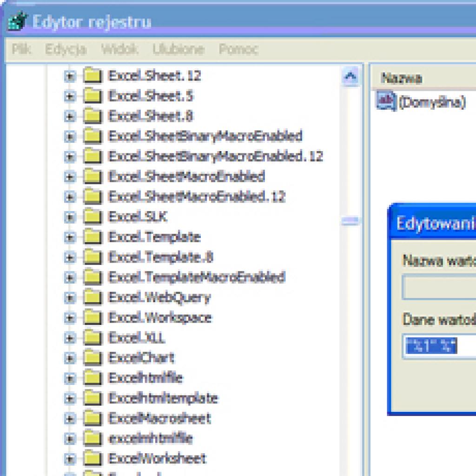Viewport: 476px width, 476px height.
Task: Expand the Excelhtmltemplate key
Action: 70,398
